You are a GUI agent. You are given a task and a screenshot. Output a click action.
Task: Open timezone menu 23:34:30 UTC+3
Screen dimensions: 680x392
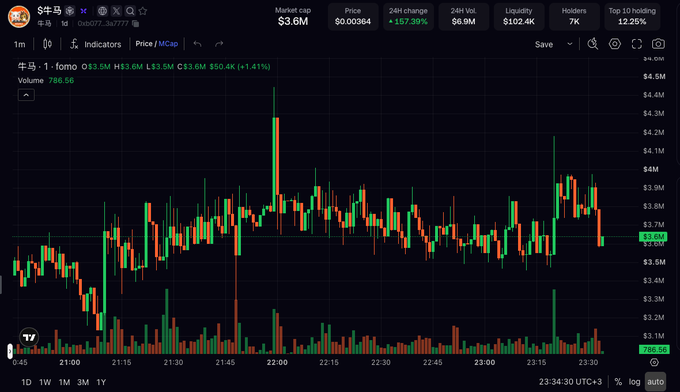tap(570, 382)
